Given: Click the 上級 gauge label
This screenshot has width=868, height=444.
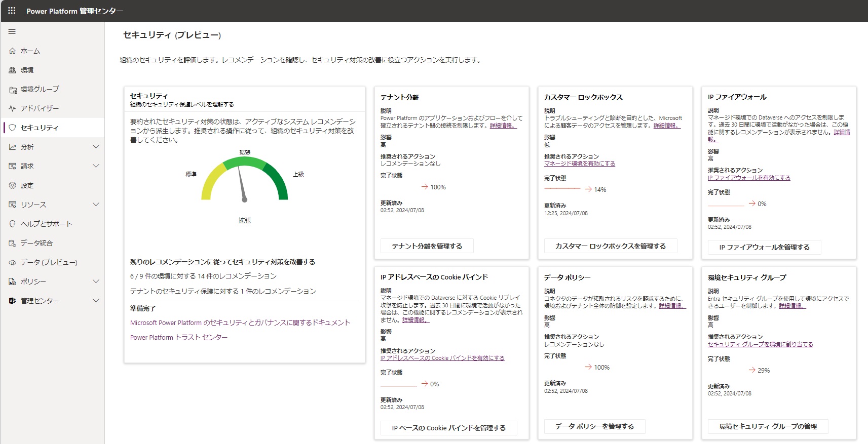Looking at the screenshot, I should click(298, 174).
